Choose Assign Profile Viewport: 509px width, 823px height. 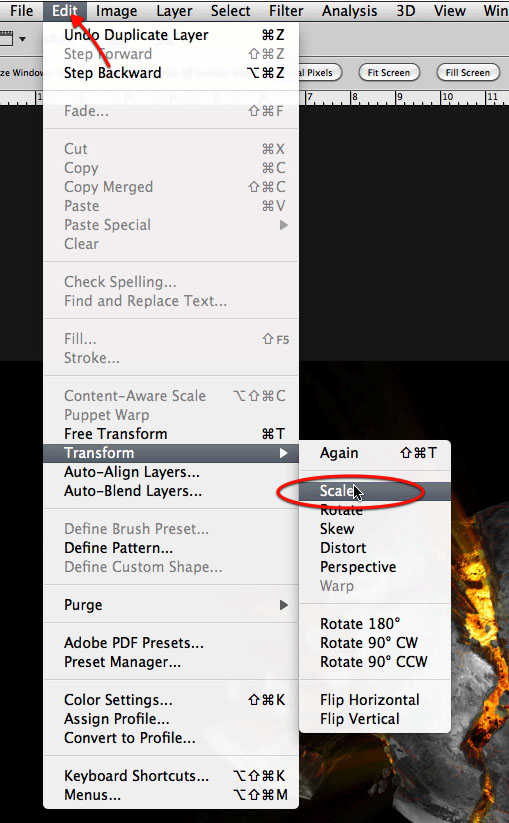pyautogui.click(x=171, y=719)
